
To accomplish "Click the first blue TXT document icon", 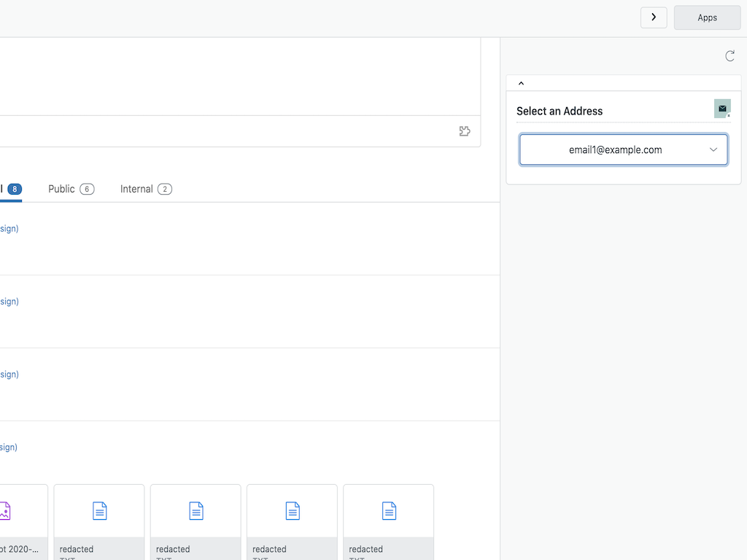I will click(98, 511).
